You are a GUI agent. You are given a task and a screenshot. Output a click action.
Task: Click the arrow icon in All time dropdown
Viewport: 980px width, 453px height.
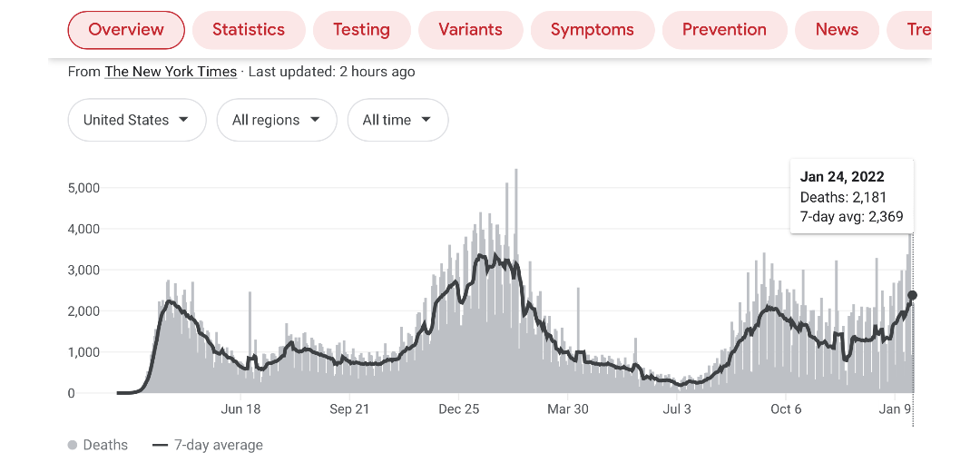click(x=426, y=120)
